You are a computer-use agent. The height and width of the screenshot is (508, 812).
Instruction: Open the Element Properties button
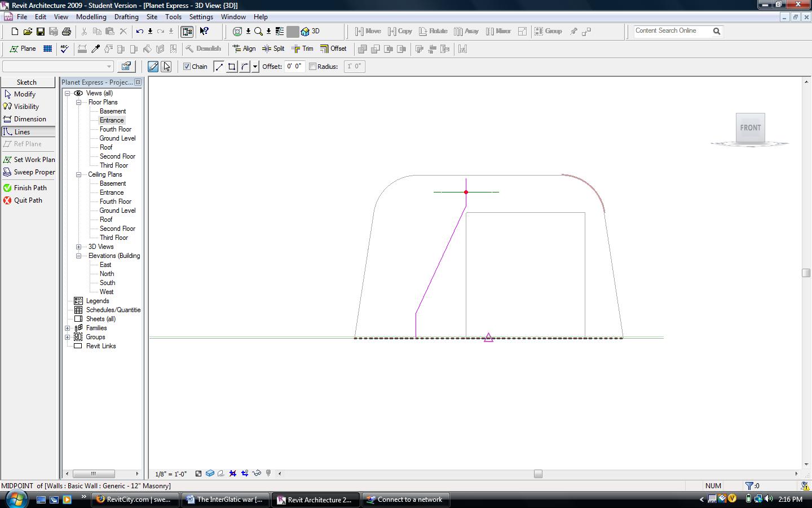pyautogui.click(x=126, y=67)
